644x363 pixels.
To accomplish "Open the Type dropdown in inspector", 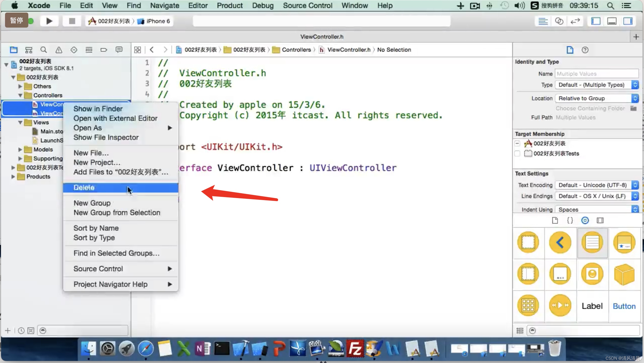I will click(x=597, y=85).
